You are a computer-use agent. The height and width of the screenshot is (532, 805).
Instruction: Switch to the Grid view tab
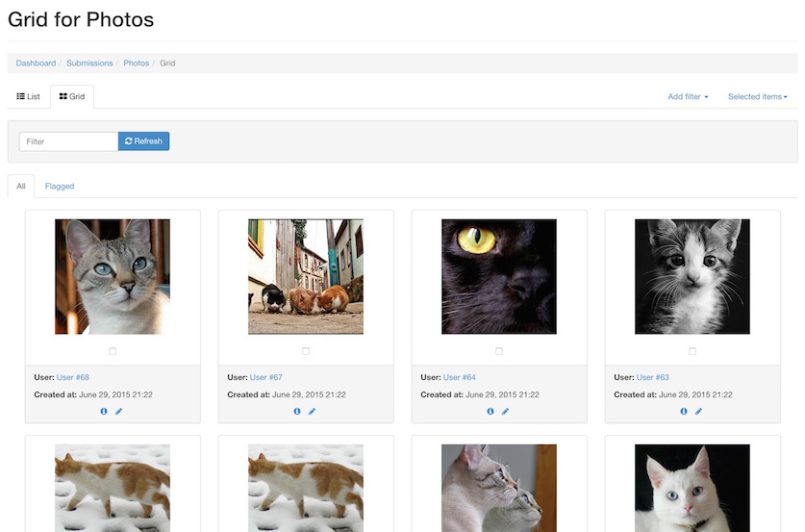click(72, 96)
